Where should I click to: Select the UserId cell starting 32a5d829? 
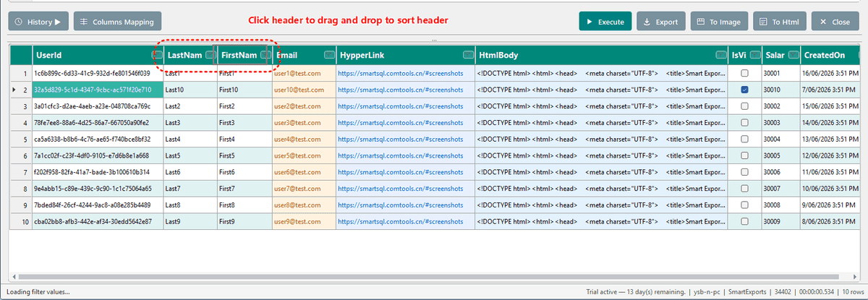(x=98, y=90)
